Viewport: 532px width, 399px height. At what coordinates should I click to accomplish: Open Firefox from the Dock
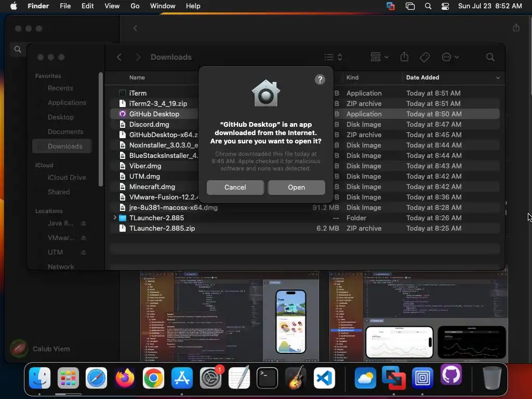pos(125,378)
